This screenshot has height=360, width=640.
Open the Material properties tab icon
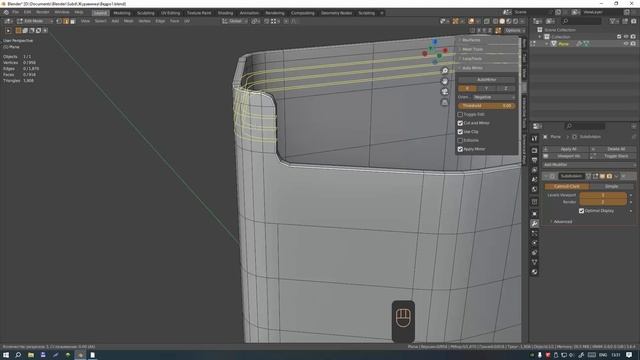(534, 272)
